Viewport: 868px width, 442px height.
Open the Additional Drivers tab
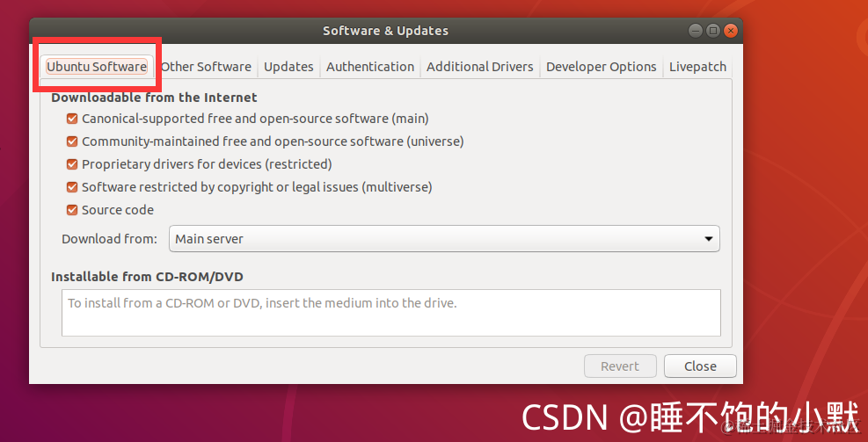[x=479, y=67]
